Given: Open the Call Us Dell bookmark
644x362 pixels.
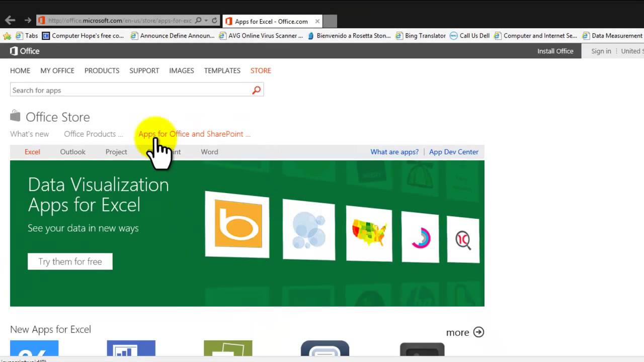Looking at the screenshot, I should pos(470,36).
